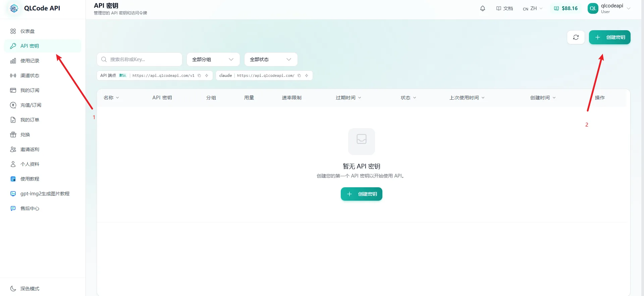This screenshot has width=644, height=296.
Task: Go to 使用教程 menu item
Action: (x=43, y=179)
